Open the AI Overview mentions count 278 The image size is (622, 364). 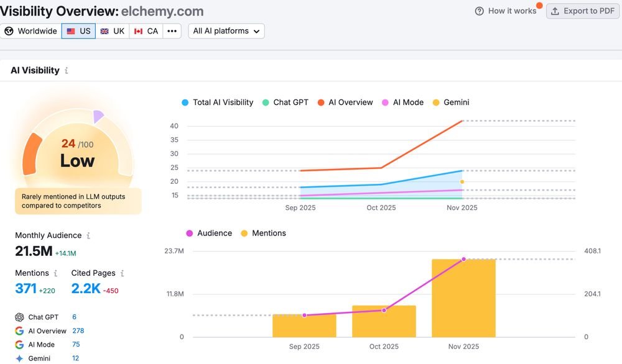[78, 330]
